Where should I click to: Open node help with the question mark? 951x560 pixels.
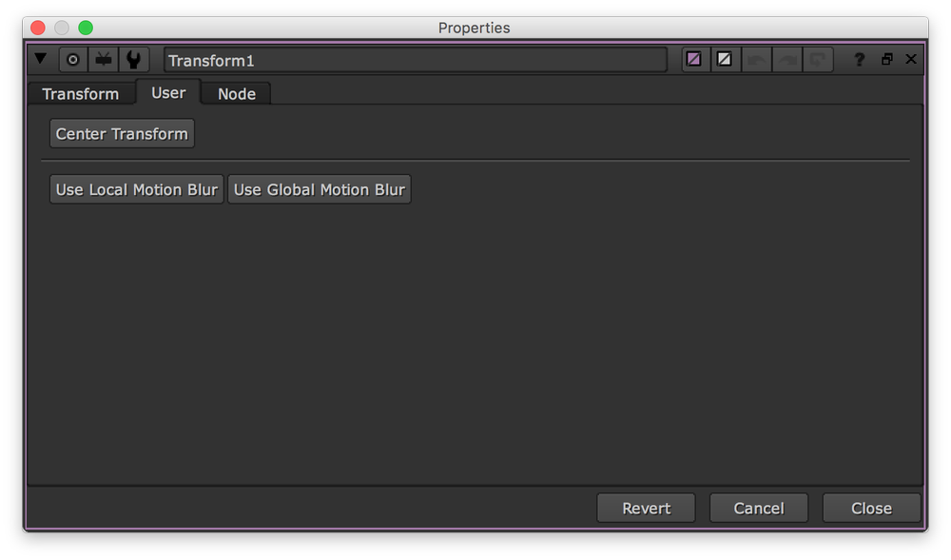click(859, 59)
